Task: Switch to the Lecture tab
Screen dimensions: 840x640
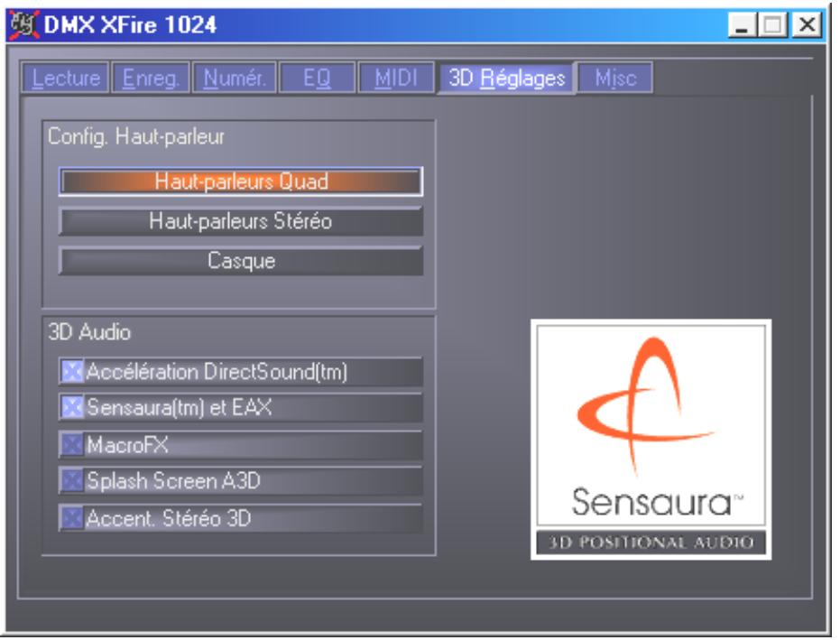Action: pos(65,79)
